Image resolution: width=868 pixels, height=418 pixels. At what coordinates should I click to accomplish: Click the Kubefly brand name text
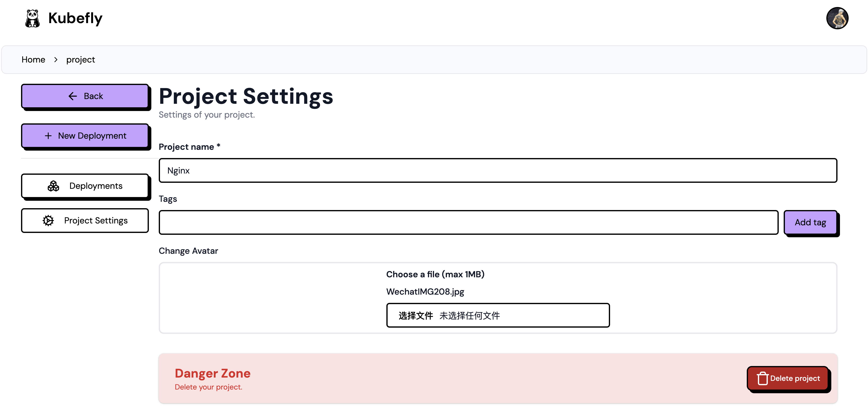75,18
